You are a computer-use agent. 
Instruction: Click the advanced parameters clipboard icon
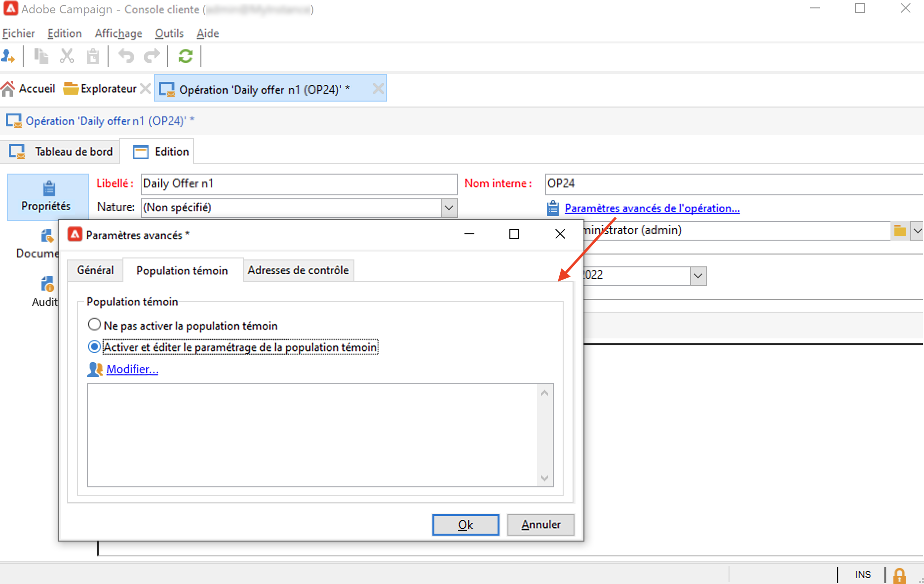coord(553,208)
